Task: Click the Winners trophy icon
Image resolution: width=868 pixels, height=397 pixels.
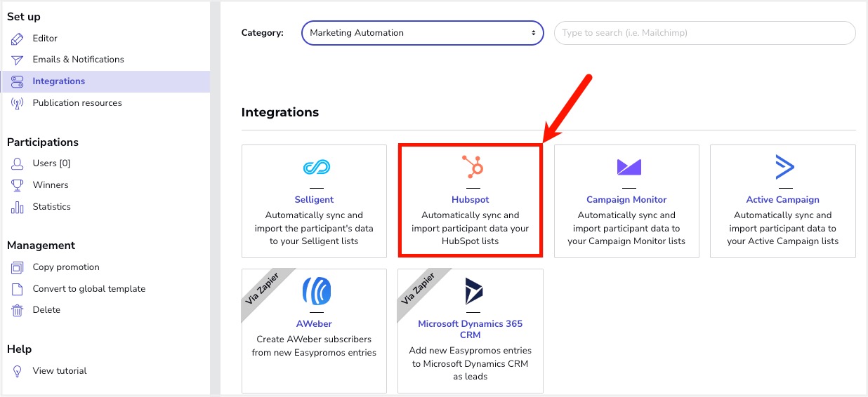Action: pyautogui.click(x=18, y=185)
